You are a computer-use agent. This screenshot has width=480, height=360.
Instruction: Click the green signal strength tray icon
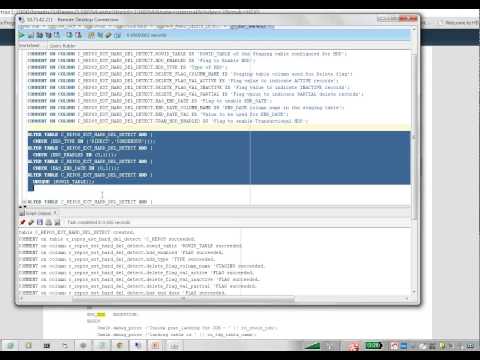312,346
